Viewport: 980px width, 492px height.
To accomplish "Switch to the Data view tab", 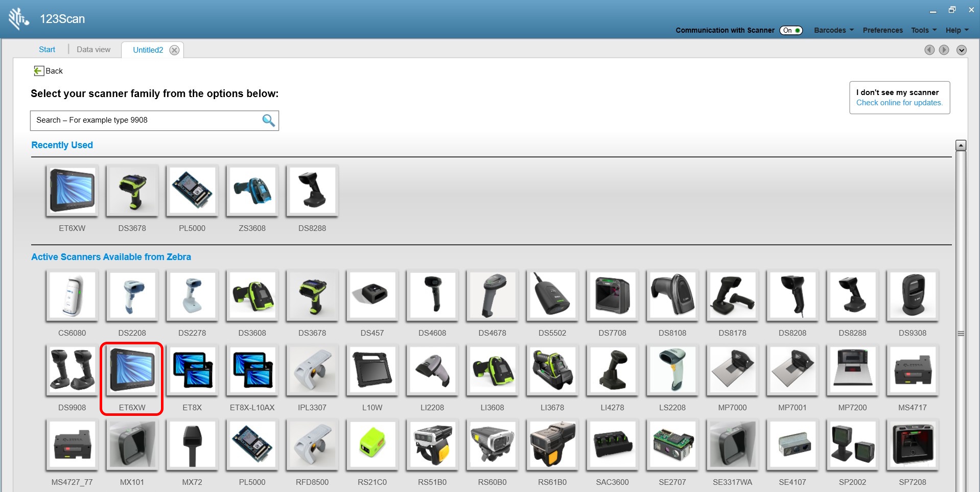I will point(94,50).
